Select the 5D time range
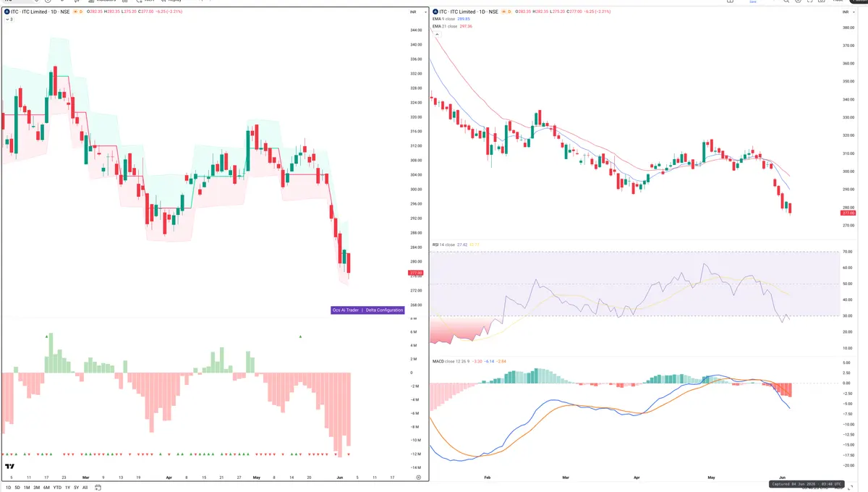 [x=17, y=488]
